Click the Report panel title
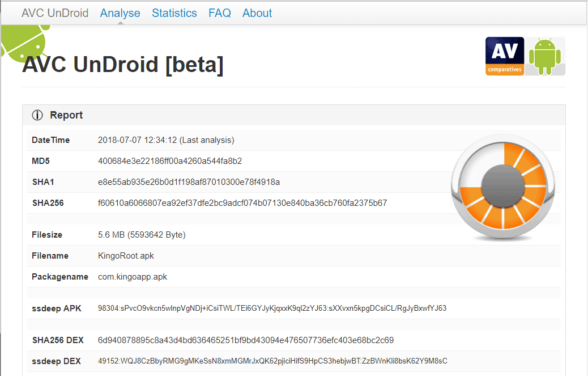Viewport: 588px width, 376px height. pos(66,115)
